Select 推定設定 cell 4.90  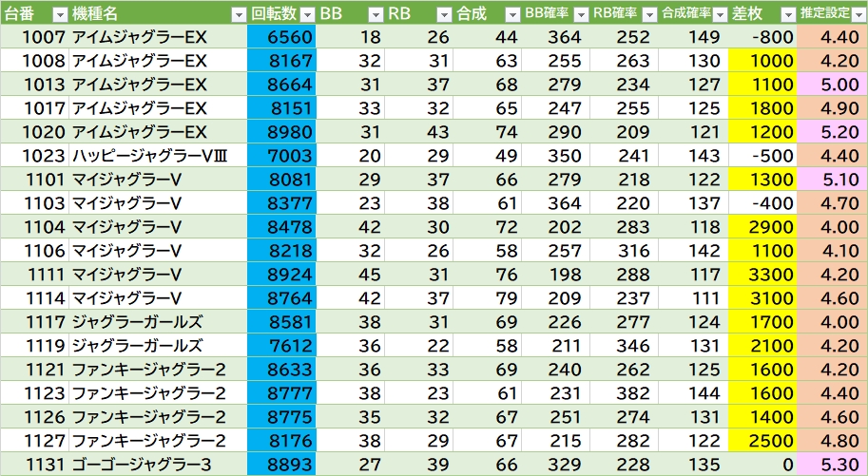click(x=832, y=108)
